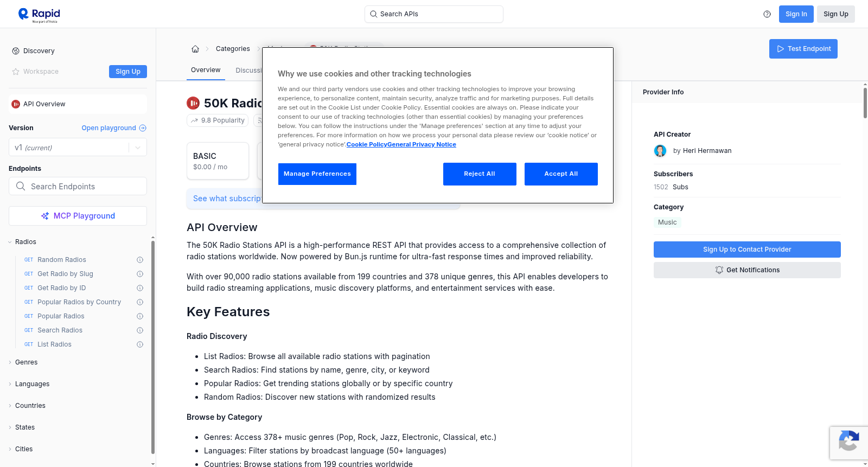Click the Workspace star icon
Viewport: 868px width, 467px height.
click(16, 72)
